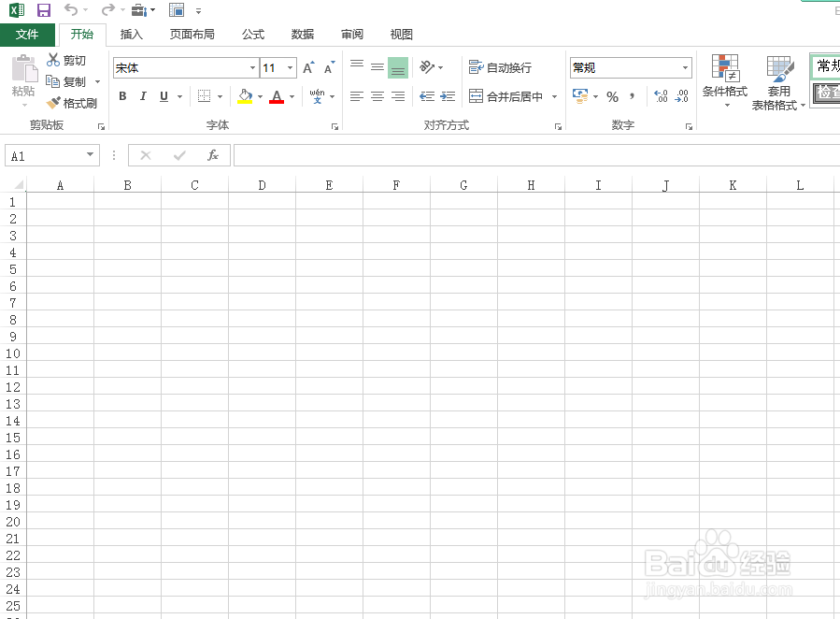The image size is (840, 619).
Task: Open the 复制 copy options arrow
Action: [97, 82]
